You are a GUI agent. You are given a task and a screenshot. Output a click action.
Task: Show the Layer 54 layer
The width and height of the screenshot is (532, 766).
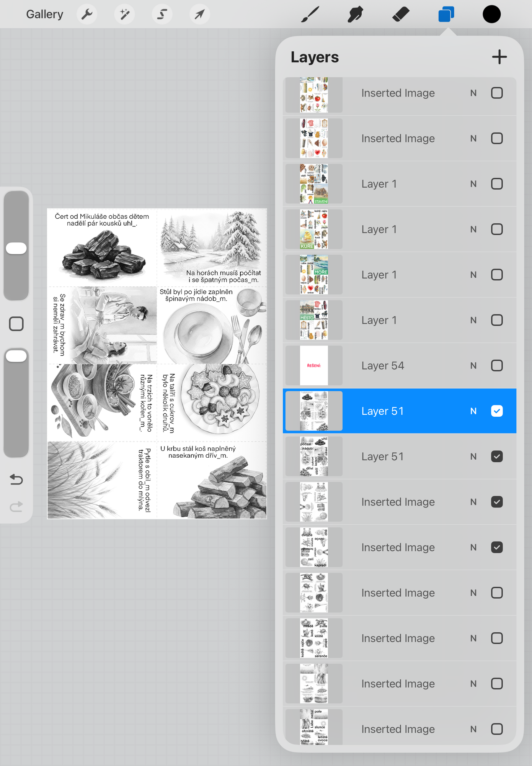coord(497,366)
